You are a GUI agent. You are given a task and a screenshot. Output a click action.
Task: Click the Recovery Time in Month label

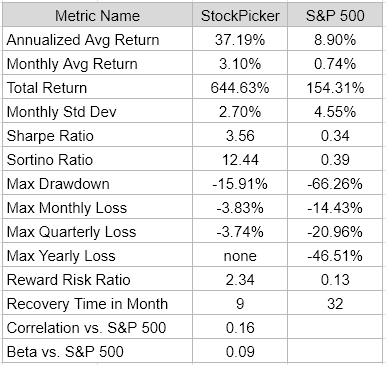[87, 304]
